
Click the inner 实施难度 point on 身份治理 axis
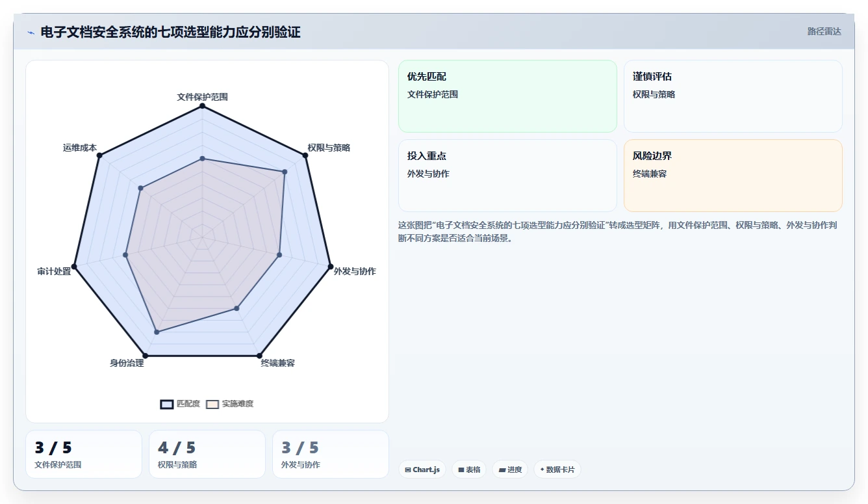coord(157,332)
